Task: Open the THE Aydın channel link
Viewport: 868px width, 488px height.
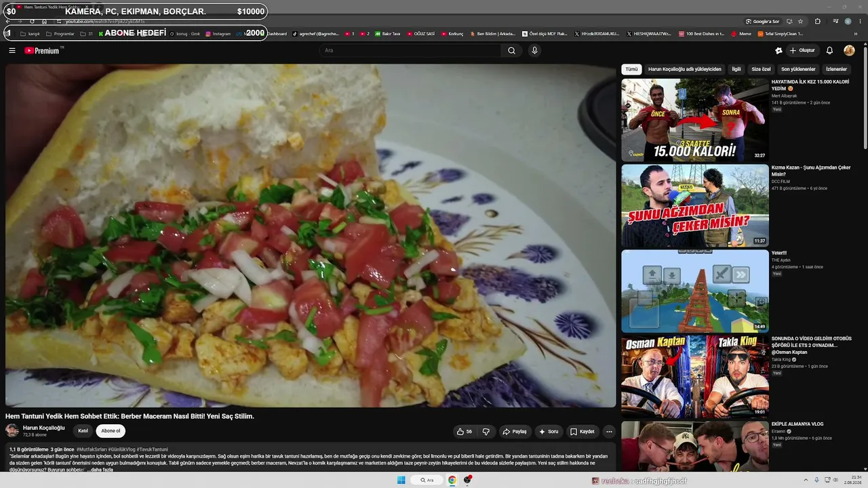Action: click(781, 260)
